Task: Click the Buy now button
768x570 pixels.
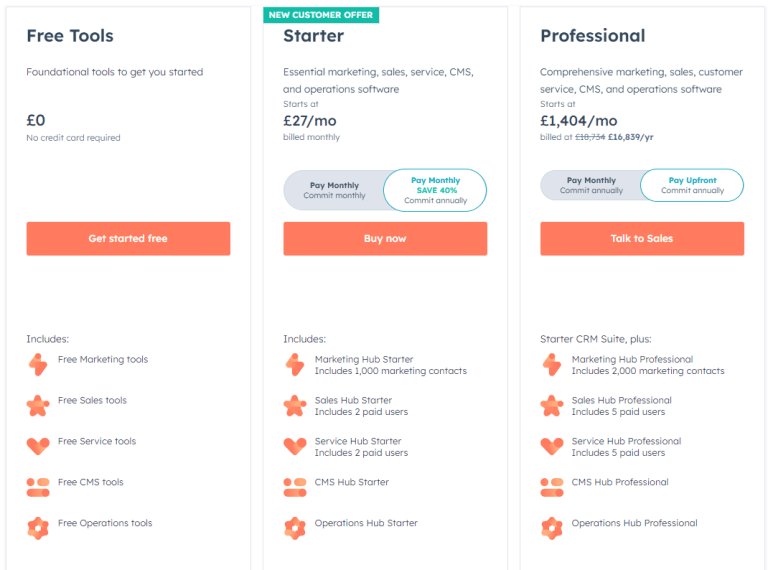Action: [x=385, y=238]
